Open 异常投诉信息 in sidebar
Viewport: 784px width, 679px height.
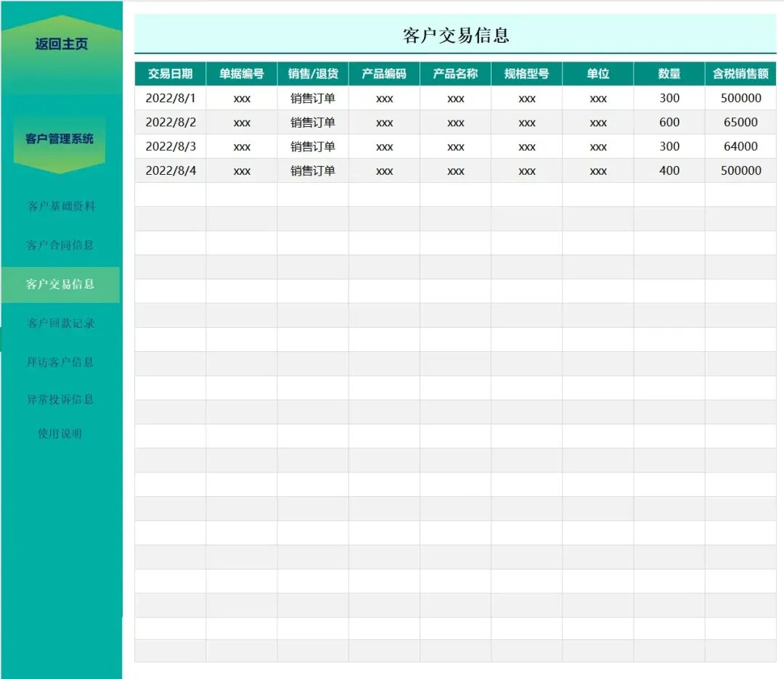[x=61, y=400]
